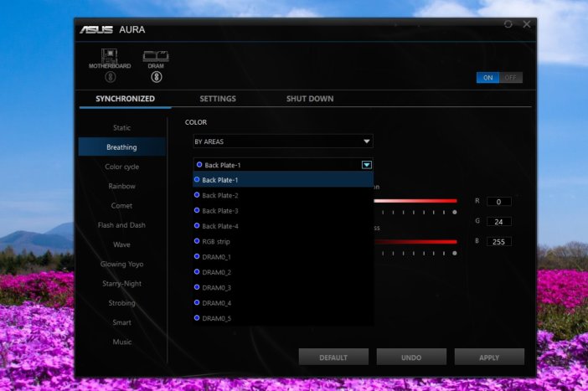Click the upper slider's round handle
The image size is (588, 391).
455,212
